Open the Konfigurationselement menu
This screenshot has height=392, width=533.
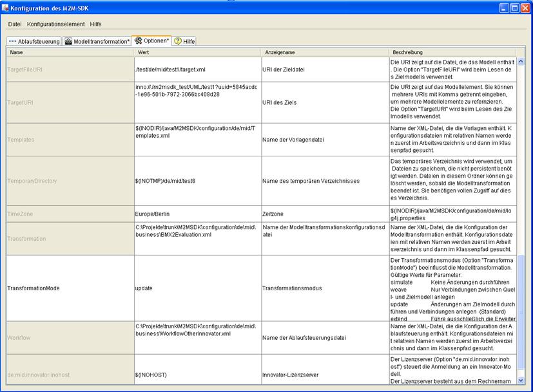pyautogui.click(x=55, y=24)
